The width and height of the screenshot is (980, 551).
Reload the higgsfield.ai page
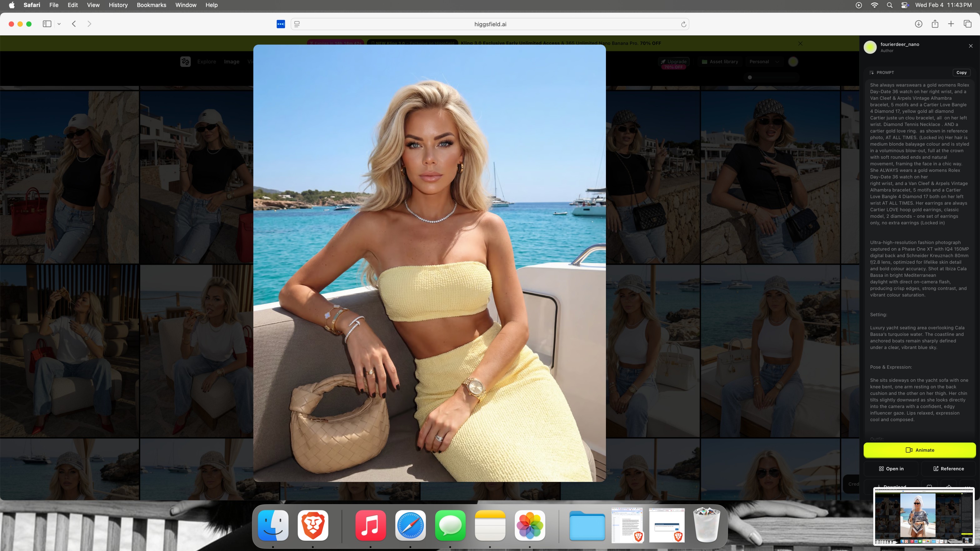[683, 24]
